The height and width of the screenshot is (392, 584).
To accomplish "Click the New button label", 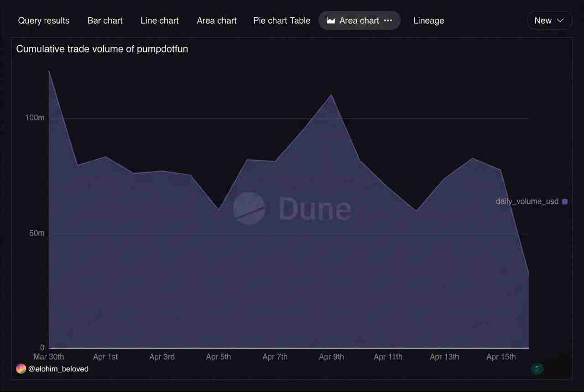I will [x=543, y=21].
